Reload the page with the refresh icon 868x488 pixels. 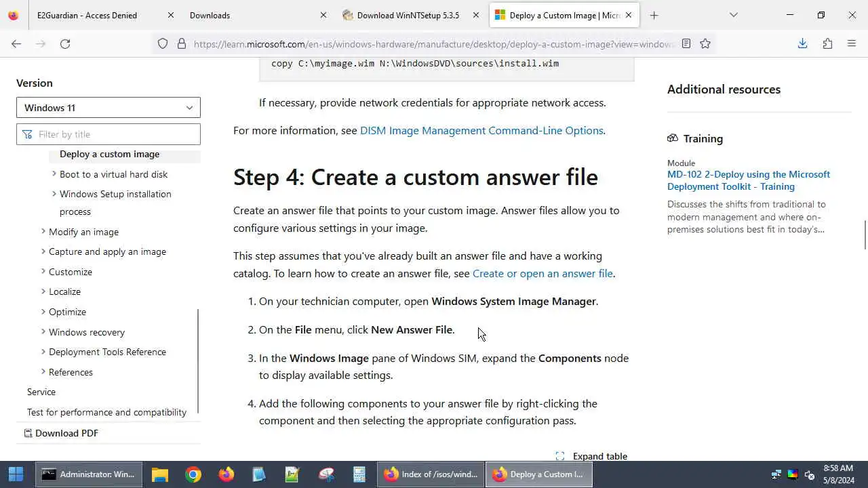(x=65, y=43)
